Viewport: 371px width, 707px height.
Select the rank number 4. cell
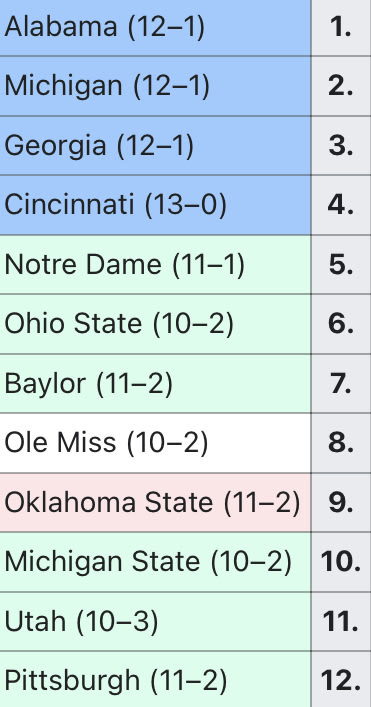[x=341, y=205]
